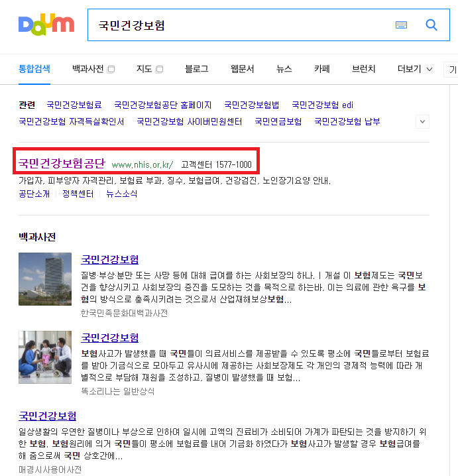The image size is (458, 476).
Task: Click source 매경시사용어사전
Action: tap(50, 469)
